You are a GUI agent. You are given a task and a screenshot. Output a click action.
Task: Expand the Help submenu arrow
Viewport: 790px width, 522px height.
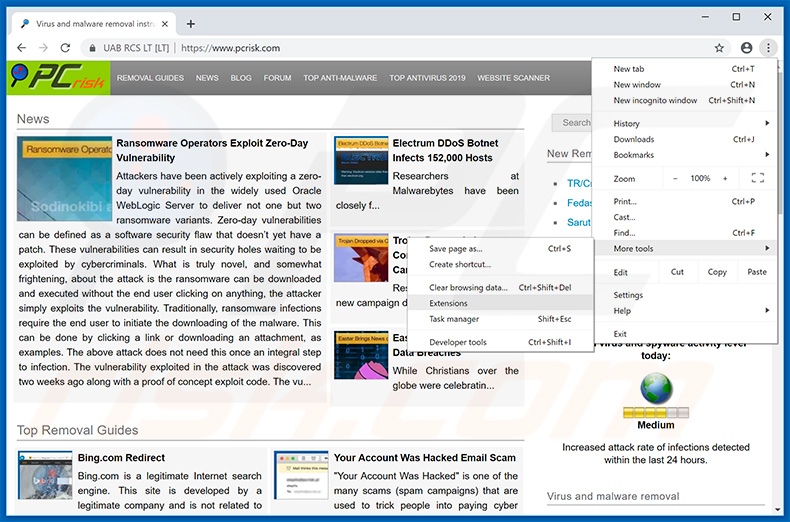(767, 310)
